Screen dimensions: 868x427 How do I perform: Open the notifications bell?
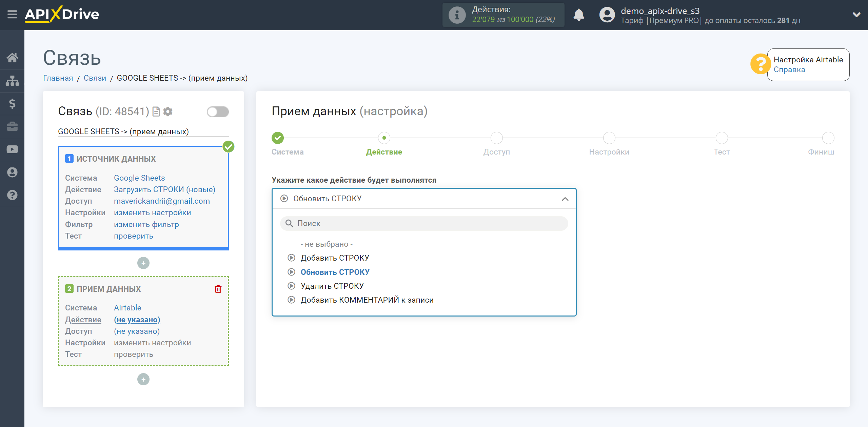(579, 15)
